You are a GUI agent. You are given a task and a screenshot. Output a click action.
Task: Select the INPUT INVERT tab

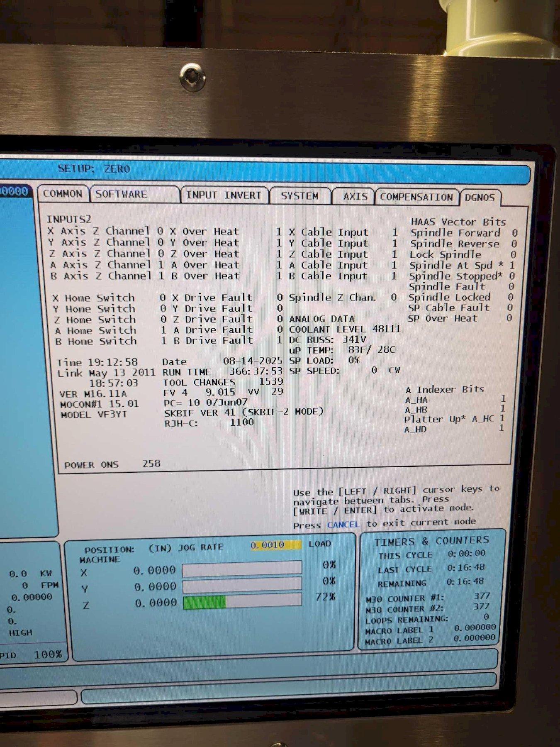[x=224, y=195]
